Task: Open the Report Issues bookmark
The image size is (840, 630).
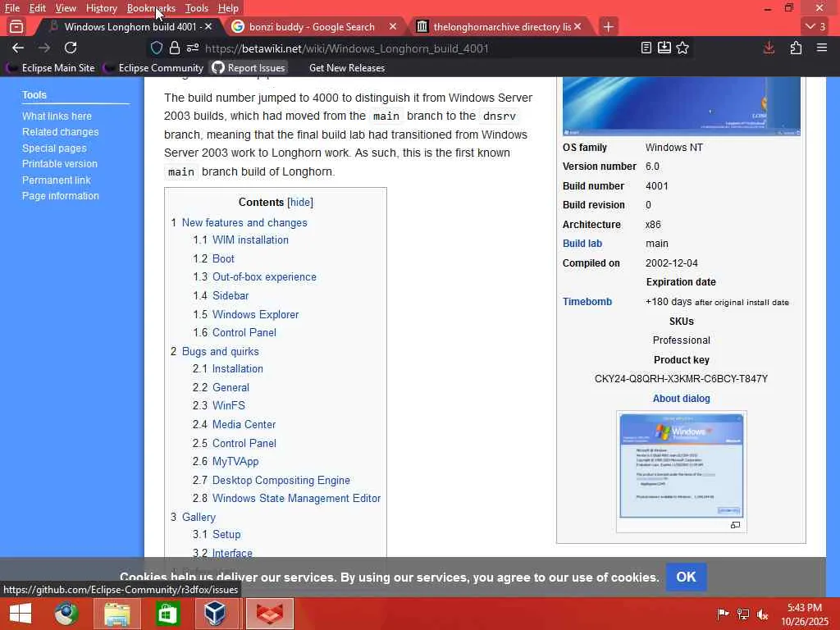Action: (x=249, y=68)
